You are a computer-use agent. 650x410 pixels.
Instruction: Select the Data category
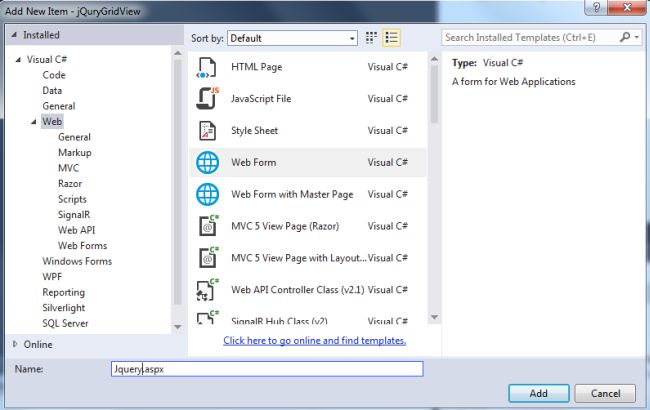coord(52,90)
